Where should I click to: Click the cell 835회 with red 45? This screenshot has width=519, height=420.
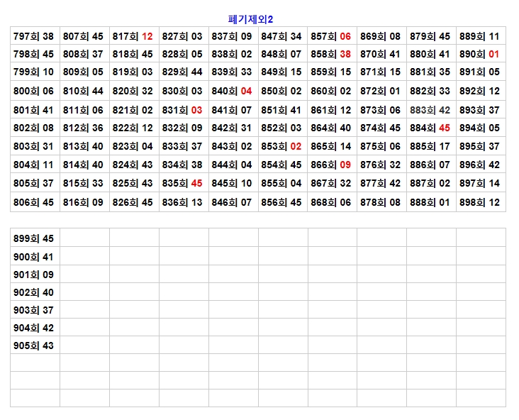click(183, 182)
